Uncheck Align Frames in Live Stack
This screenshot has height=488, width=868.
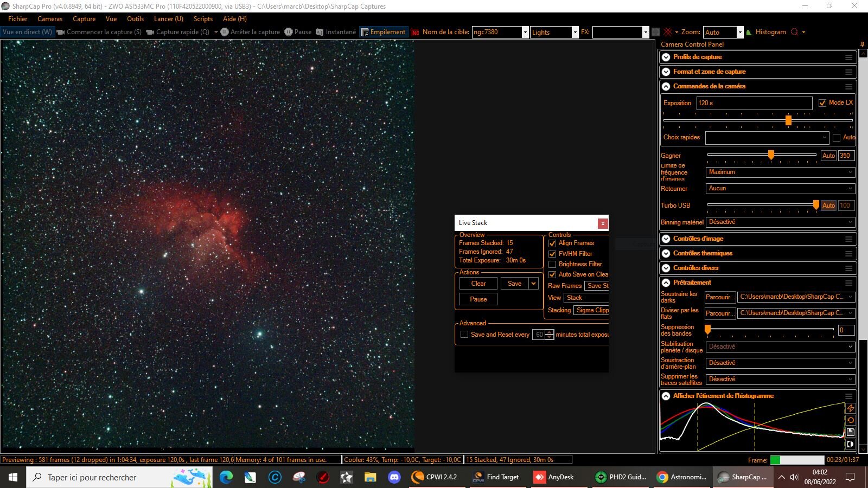point(552,243)
